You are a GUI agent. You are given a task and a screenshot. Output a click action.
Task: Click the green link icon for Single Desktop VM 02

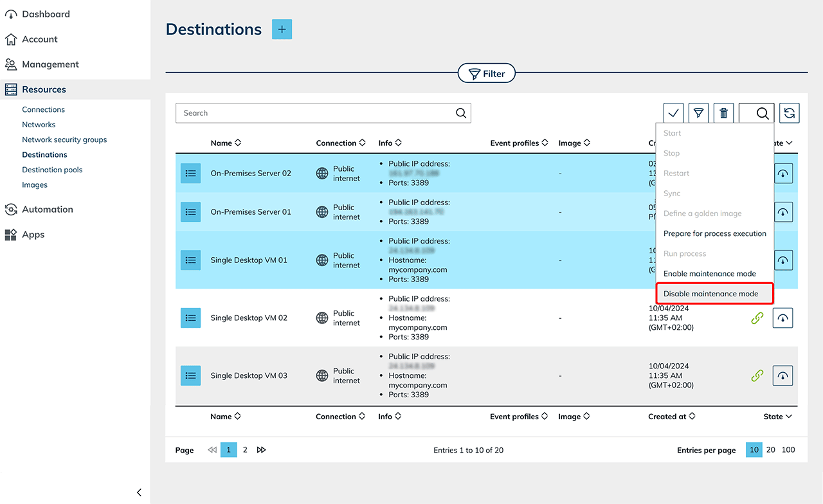tap(757, 318)
